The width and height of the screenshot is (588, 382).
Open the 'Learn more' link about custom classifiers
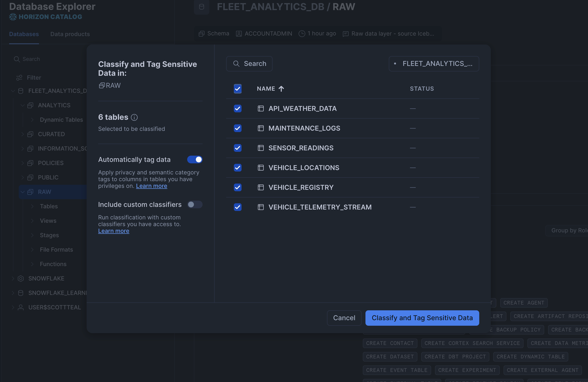click(x=114, y=231)
